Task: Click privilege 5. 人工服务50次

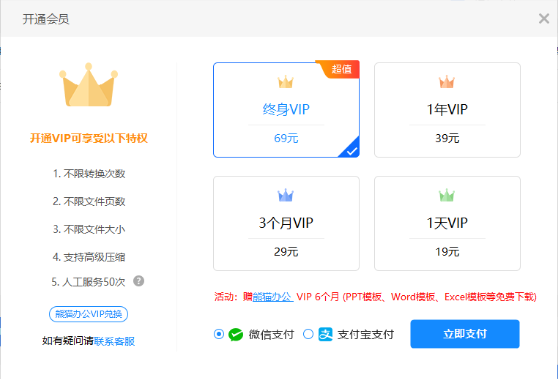Action: pos(88,282)
